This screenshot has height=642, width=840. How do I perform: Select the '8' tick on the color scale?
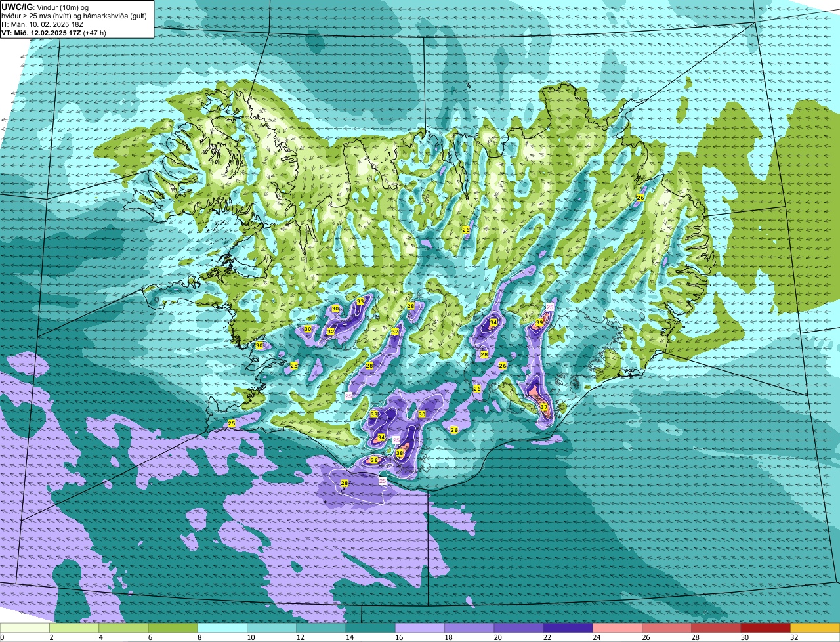pyautogui.click(x=198, y=637)
